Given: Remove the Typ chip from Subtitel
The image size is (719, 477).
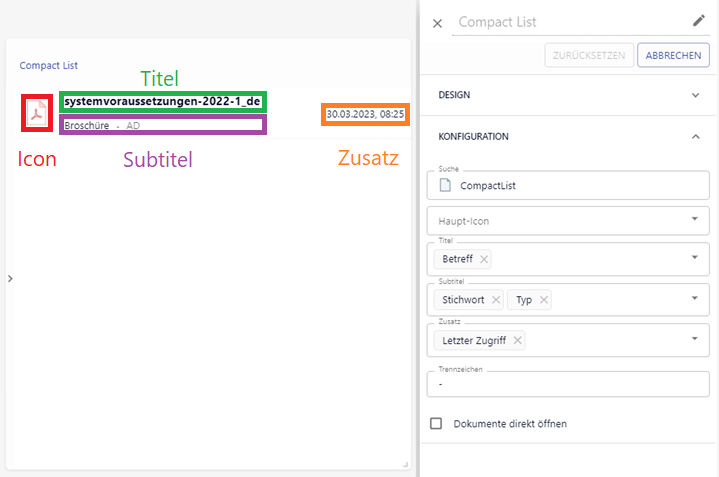Looking at the screenshot, I should pyautogui.click(x=544, y=300).
